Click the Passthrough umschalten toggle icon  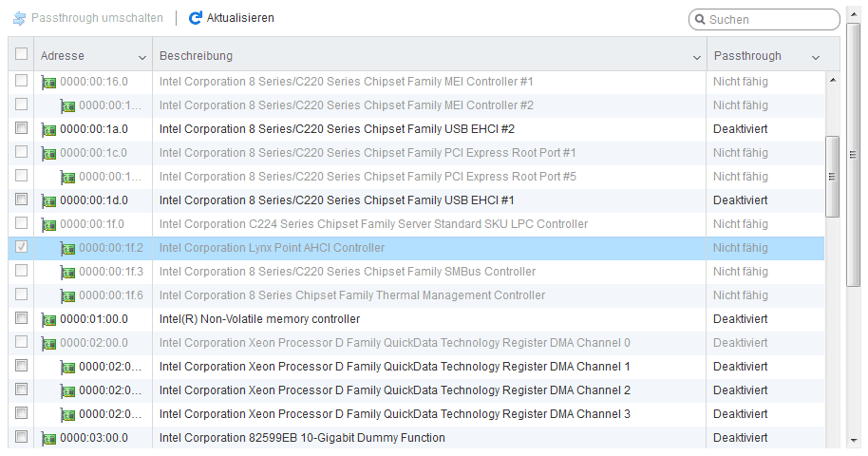[x=19, y=18]
